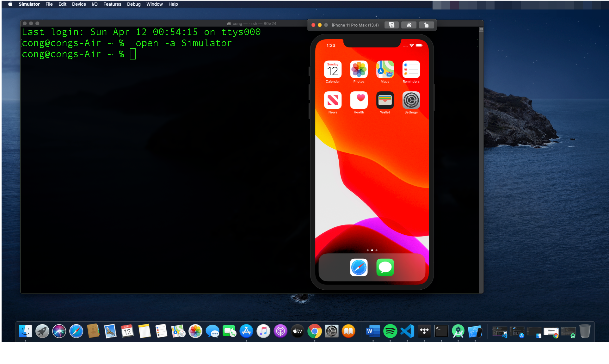Image resolution: width=609 pixels, height=364 pixels.
Task: Open Terminal from the Dock
Action: click(441, 331)
